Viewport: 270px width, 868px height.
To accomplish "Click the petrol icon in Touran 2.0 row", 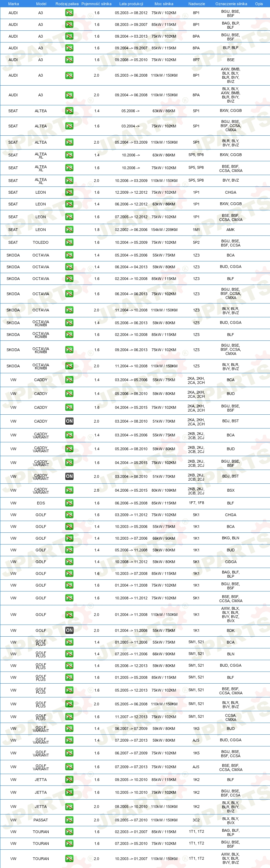I will [69, 858].
